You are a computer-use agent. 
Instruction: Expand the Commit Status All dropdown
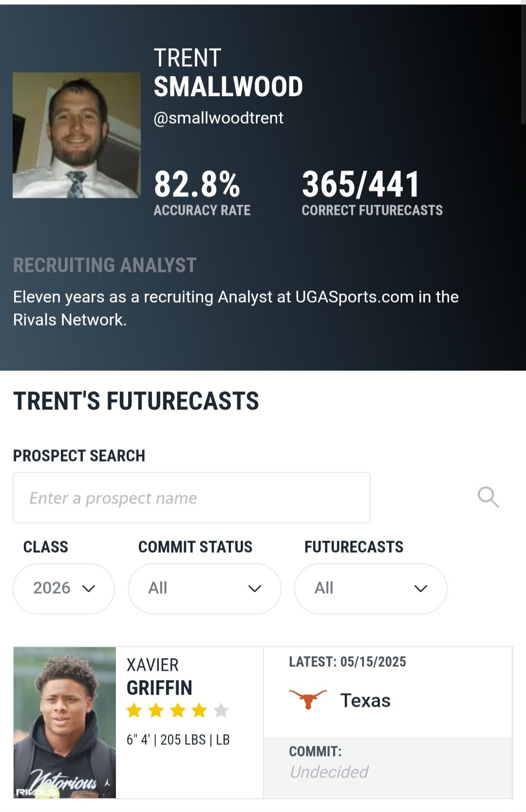click(205, 588)
